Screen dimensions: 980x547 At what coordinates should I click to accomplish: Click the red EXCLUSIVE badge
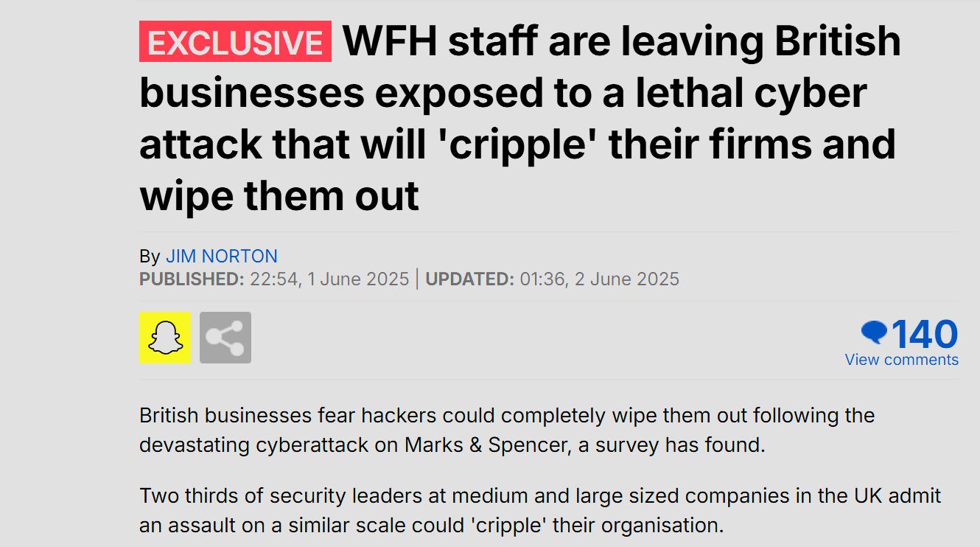(x=235, y=41)
